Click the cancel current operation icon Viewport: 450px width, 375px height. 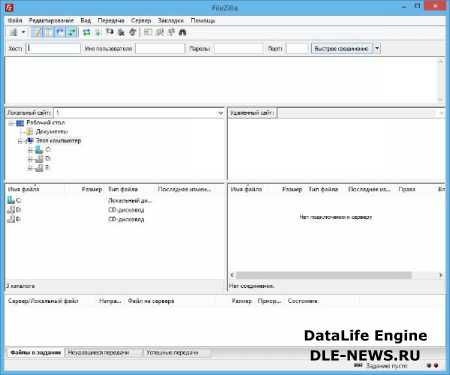point(110,32)
